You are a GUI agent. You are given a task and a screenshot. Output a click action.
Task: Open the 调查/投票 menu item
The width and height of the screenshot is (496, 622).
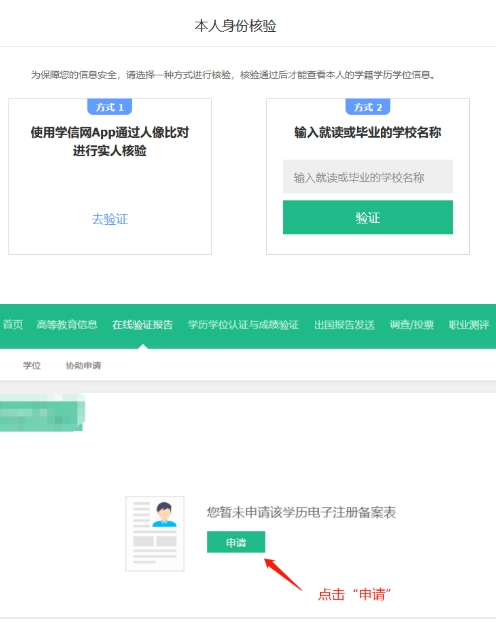tap(411, 325)
